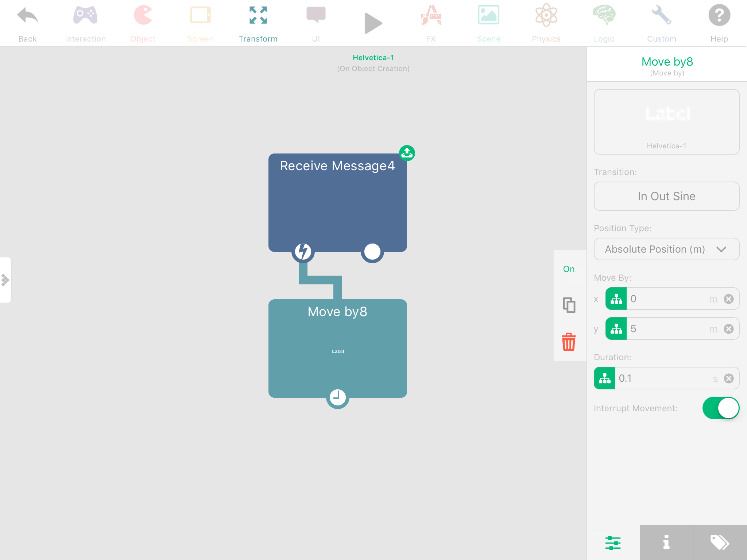Toggle the Interrupt Movement switch
Image resolution: width=747 pixels, height=560 pixels.
[x=720, y=408]
